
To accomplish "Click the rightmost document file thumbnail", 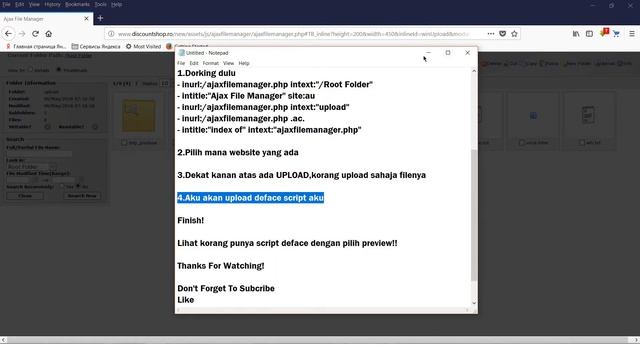I will tap(588, 116).
